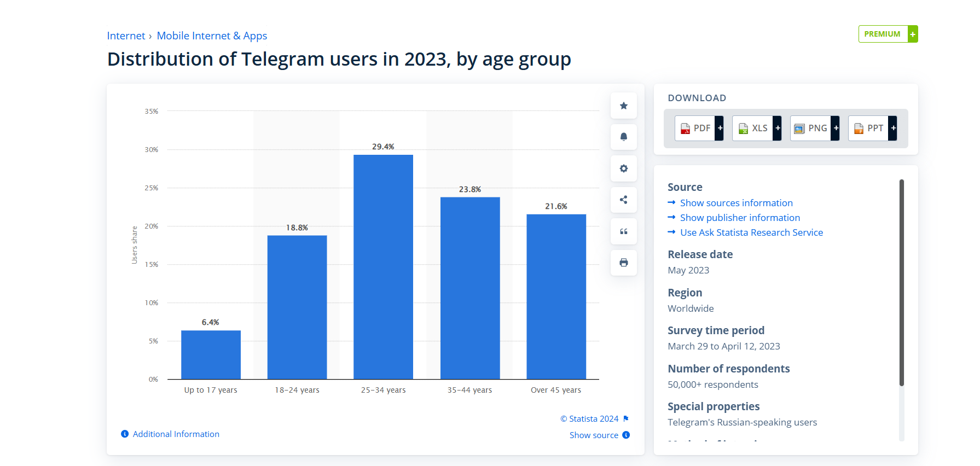Click the plus next to XLS

click(777, 128)
